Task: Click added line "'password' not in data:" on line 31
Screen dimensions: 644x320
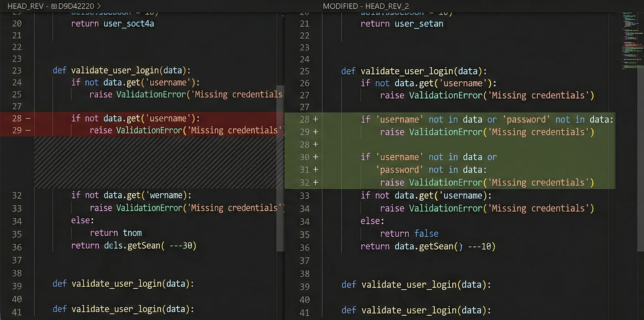Action: pos(431,170)
